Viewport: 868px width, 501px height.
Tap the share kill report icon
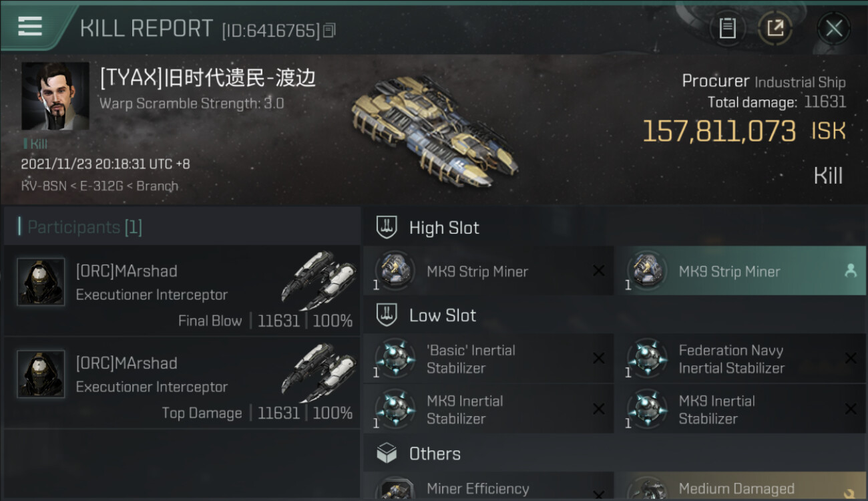(775, 28)
